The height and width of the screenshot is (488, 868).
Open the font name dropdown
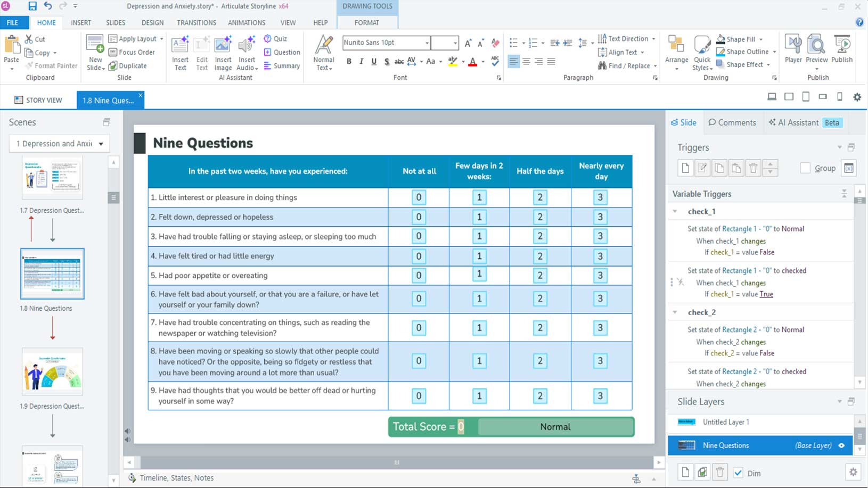click(427, 43)
